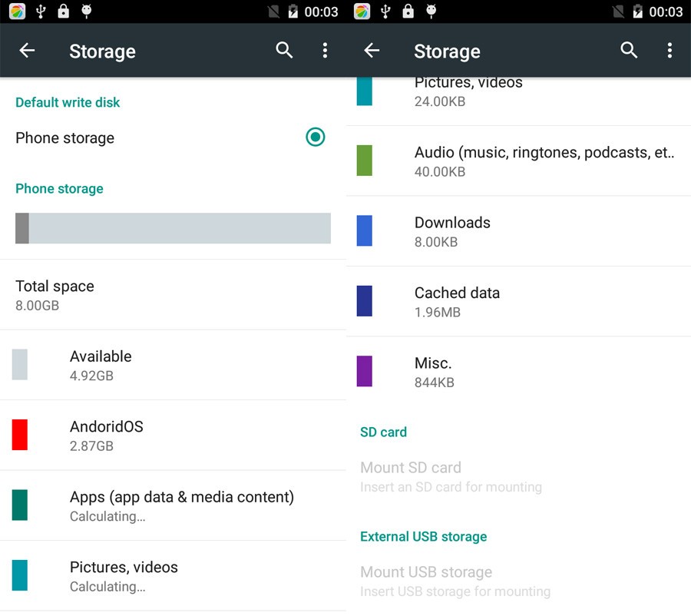Tap Mount USB storage
The height and width of the screenshot is (616, 691).
(x=454, y=581)
